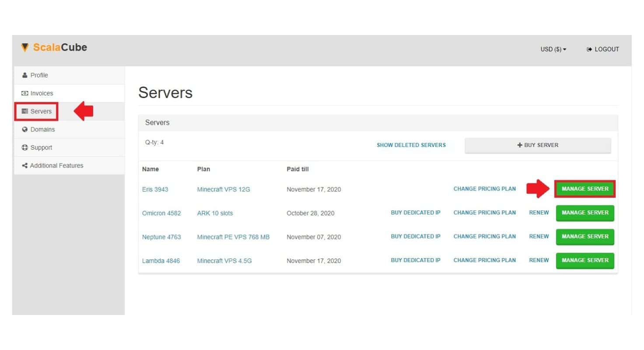The image size is (644, 350).
Task: Open the ARK 10 slots plan link
Action: [215, 213]
